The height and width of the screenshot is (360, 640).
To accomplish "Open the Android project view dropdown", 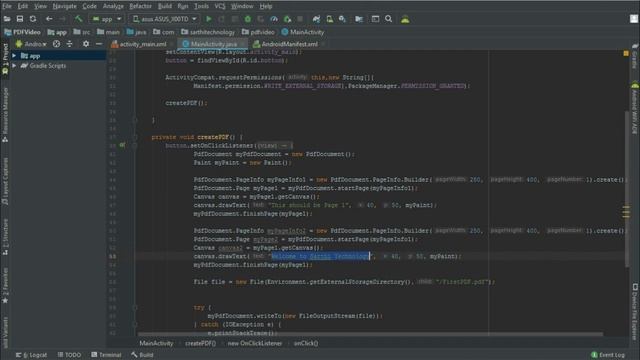I will (31, 44).
